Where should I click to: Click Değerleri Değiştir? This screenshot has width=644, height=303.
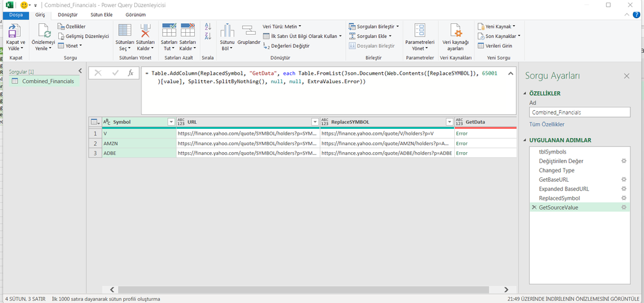tap(286, 46)
